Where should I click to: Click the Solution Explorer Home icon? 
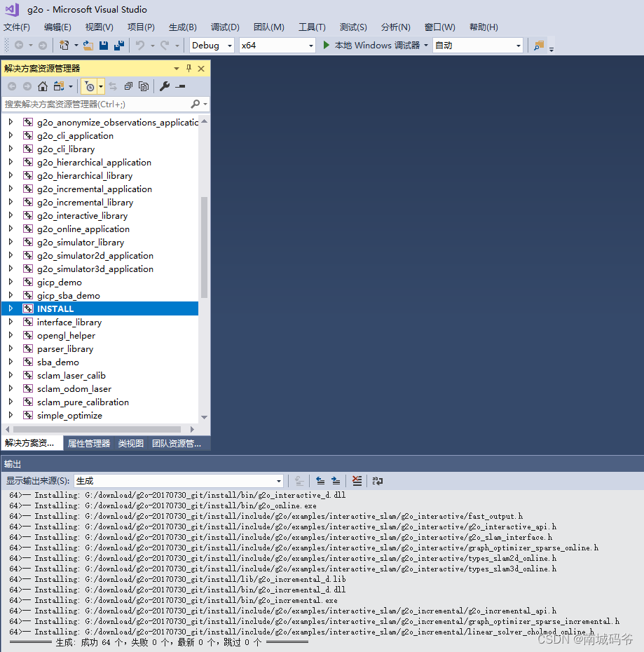coord(43,86)
